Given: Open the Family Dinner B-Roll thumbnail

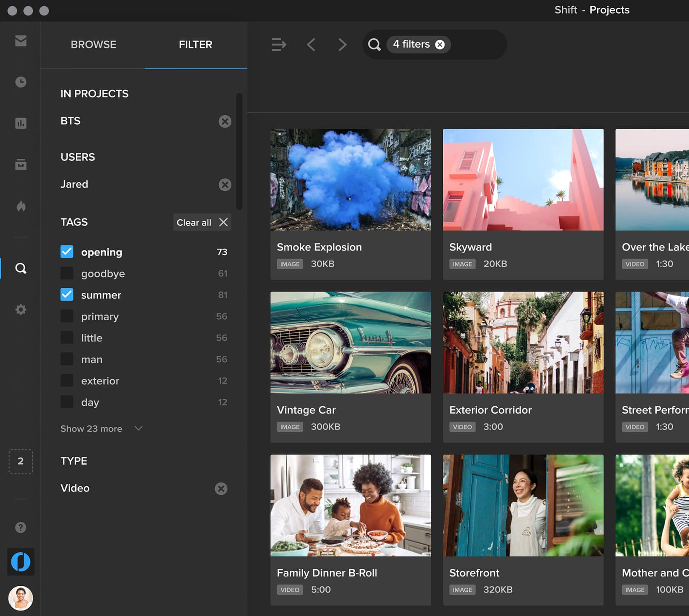Looking at the screenshot, I should pyautogui.click(x=350, y=505).
